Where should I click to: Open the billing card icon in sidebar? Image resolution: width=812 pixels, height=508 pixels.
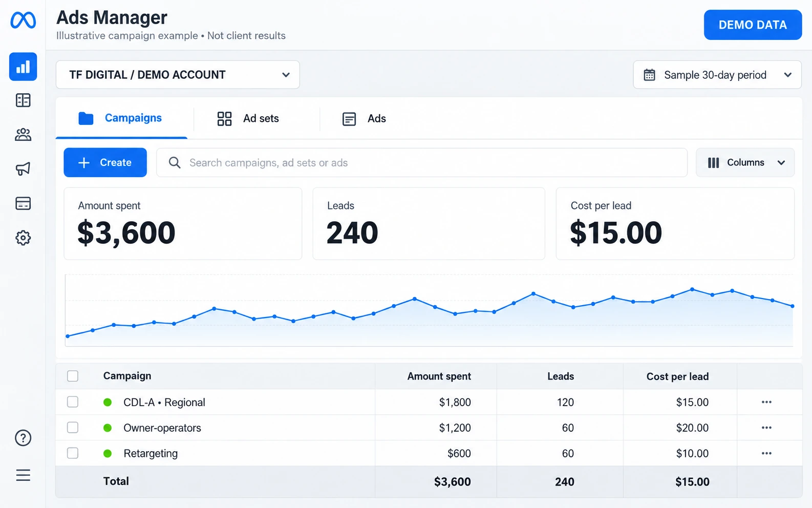coord(23,203)
